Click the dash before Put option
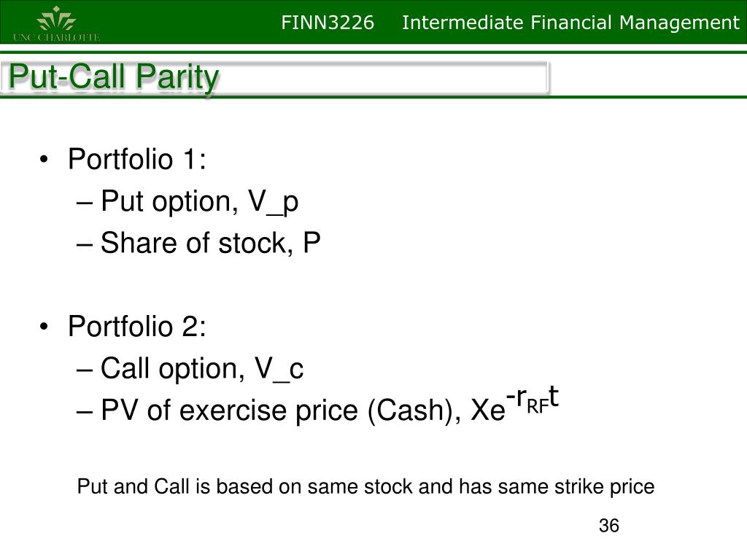Viewport: 747px width, 560px height. [x=84, y=203]
